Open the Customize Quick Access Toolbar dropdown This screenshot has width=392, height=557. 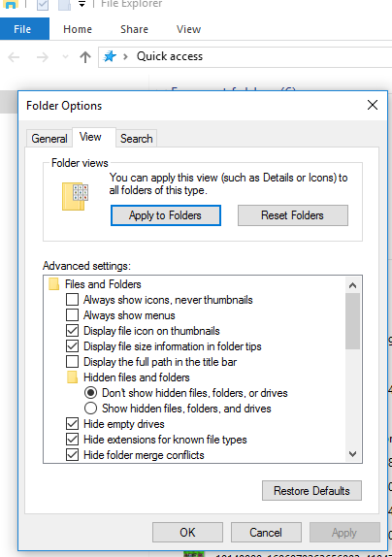(82, 5)
